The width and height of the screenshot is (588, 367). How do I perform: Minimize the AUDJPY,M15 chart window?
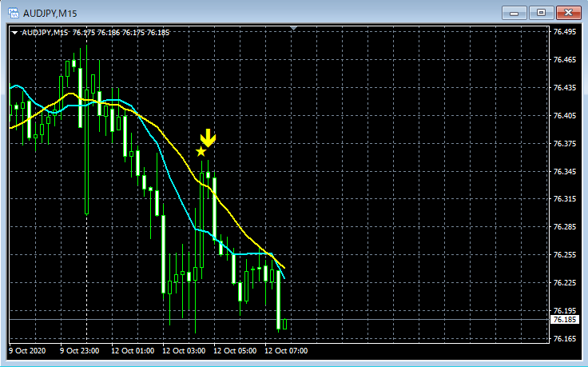coord(514,13)
